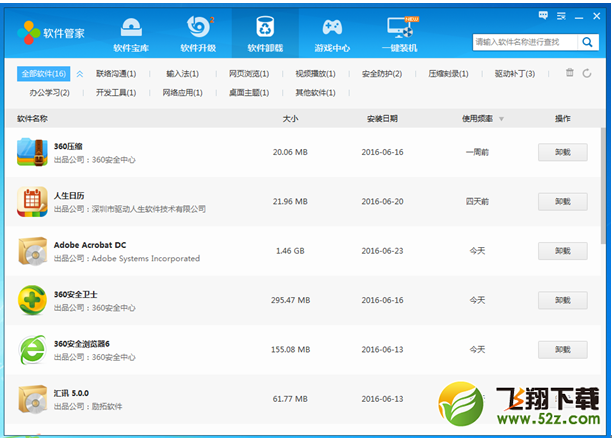Click the 360安全卫士 icon
The height and width of the screenshot is (438, 612).
pyautogui.click(x=32, y=300)
